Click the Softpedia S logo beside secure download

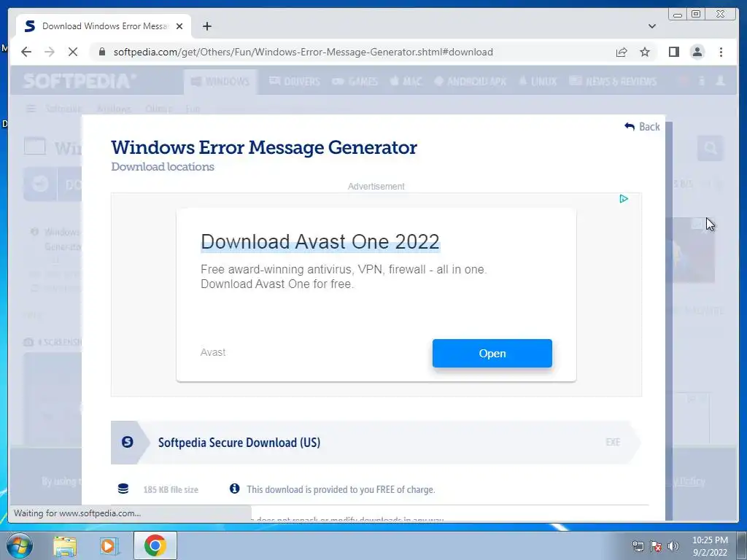127,442
